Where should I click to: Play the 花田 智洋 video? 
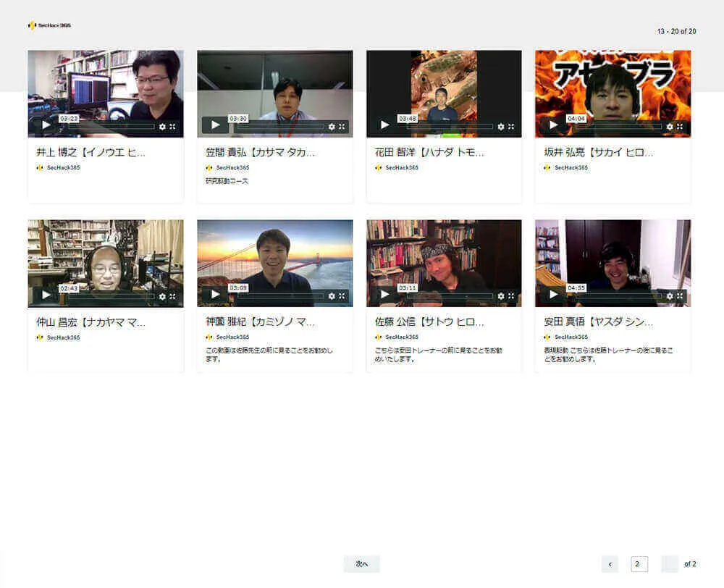(384, 125)
